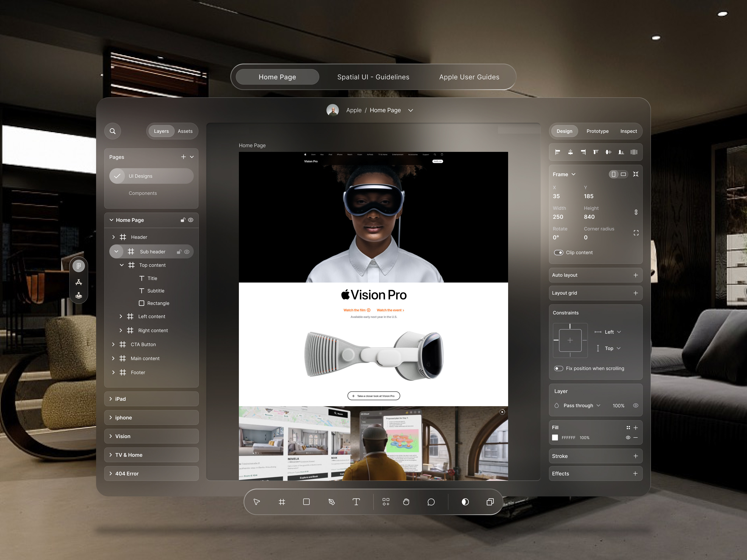
Task: Select the Text tool
Action: click(x=356, y=502)
